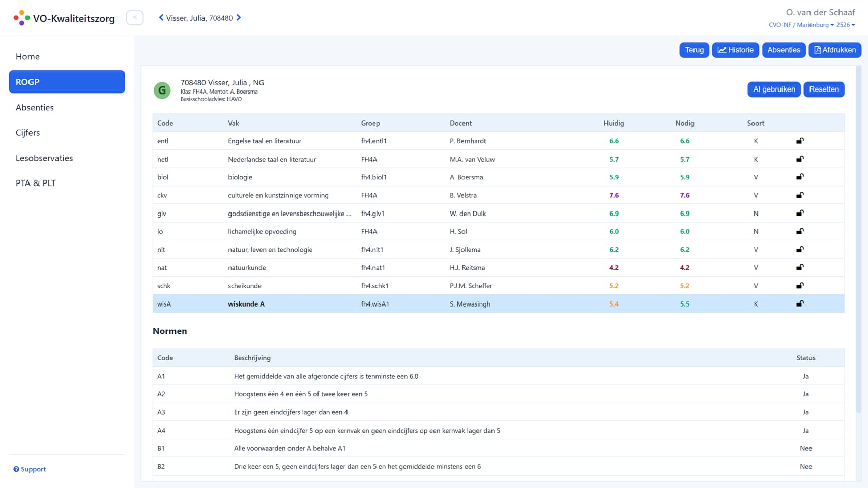The height and width of the screenshot is (488, 868).
Task: Click the lock icon in the scheikunde row
Action: coord(800,285)
